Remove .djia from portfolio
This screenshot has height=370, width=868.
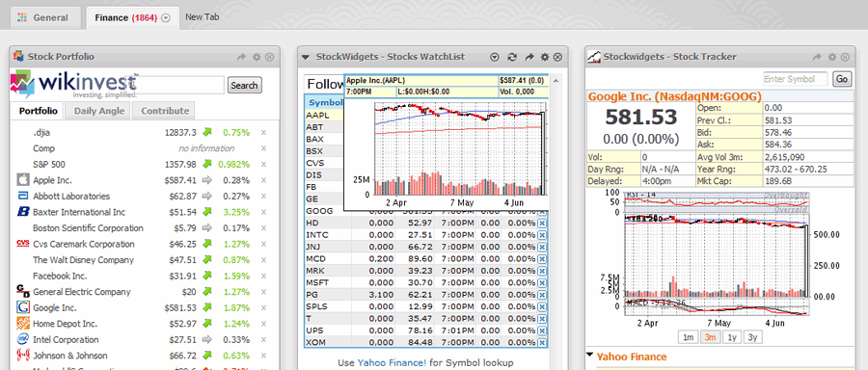point(263,133)
